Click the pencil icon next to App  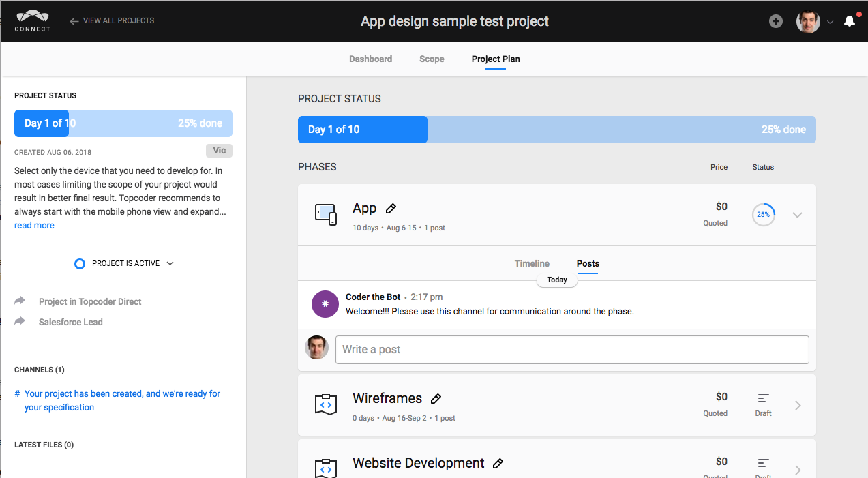(391, 209)
